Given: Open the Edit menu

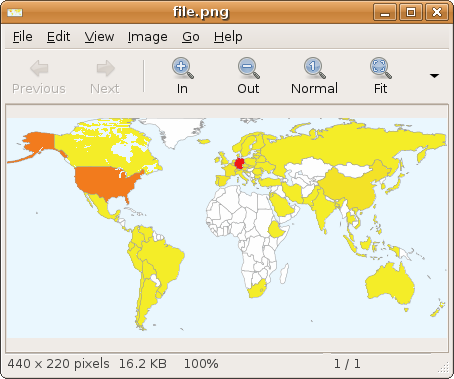Looking at the screenshot, I should [58, 37].
